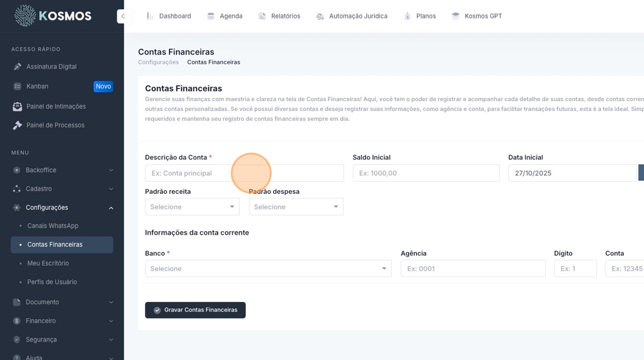
Task: Expand the Financeiro menu section
Action: click(x=62, y=321)
